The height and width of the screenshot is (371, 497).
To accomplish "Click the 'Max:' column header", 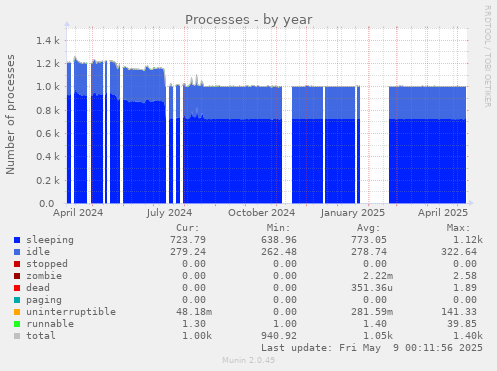I will coord(459,228).
